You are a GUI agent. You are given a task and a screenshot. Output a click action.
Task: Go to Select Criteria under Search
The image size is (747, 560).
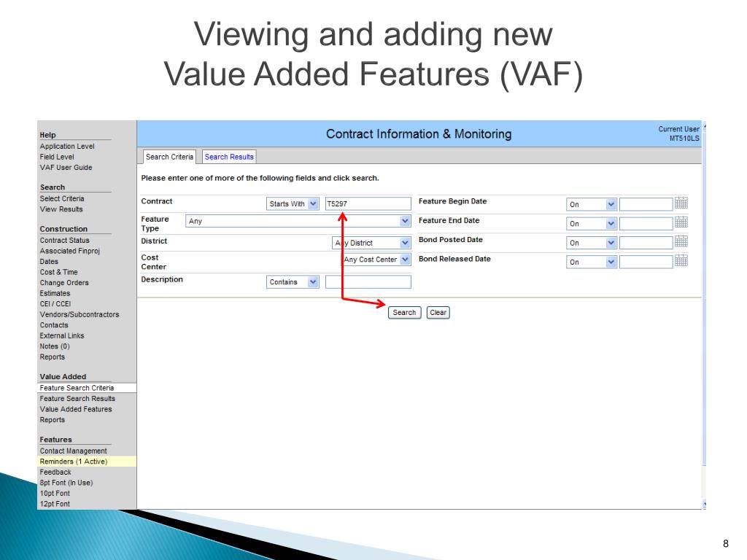pyautogui.click(x=62, y=198)
